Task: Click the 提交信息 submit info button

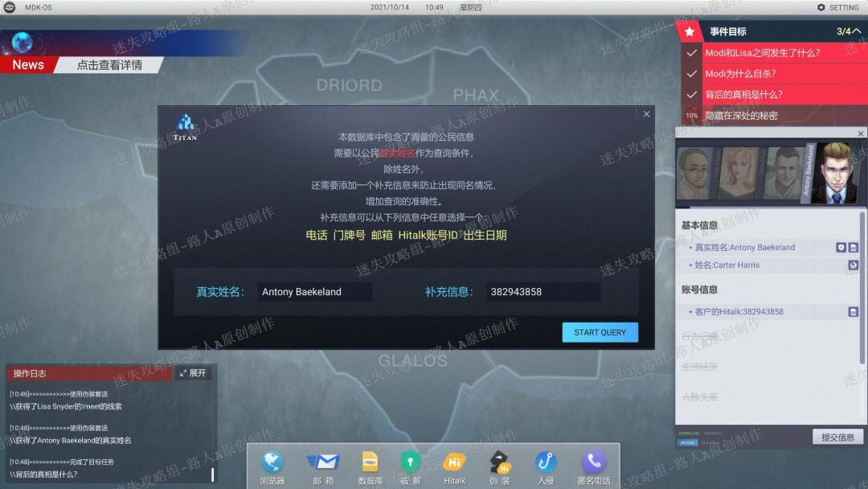Action: click(x=837, y=437)
